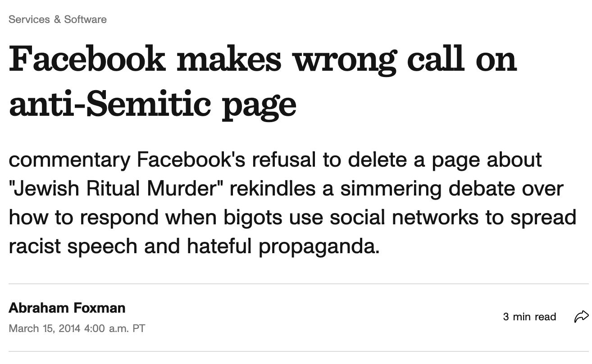Click the quoted phrase "Jewish Ritual Murder"
Viewport: 592px width, 364px height.
point(115,189)
